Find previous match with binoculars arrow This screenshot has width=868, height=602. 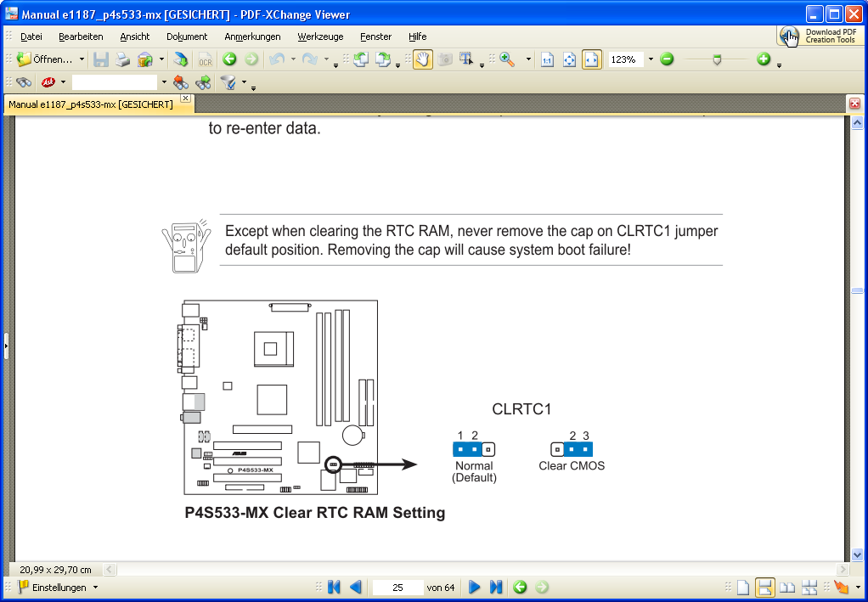[x=180, y=83]
